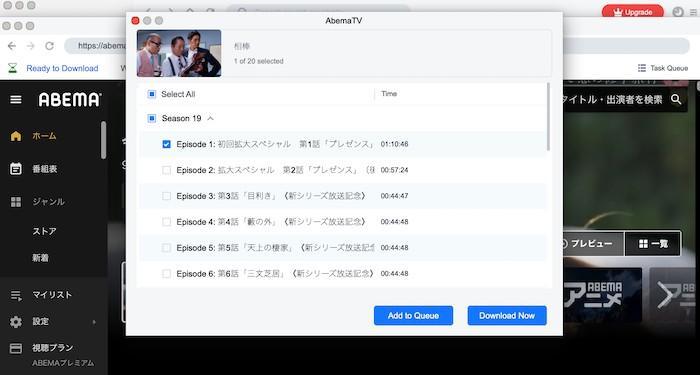The image size is (700, 375).
Task: Check the Episode 3 checkbox
Action: point(167,196)
